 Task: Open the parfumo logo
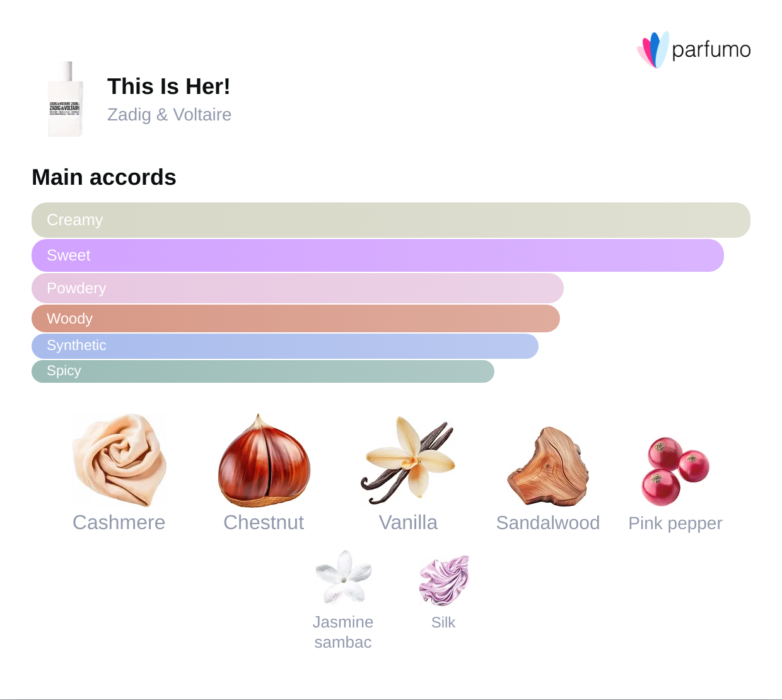click(694, 49)
